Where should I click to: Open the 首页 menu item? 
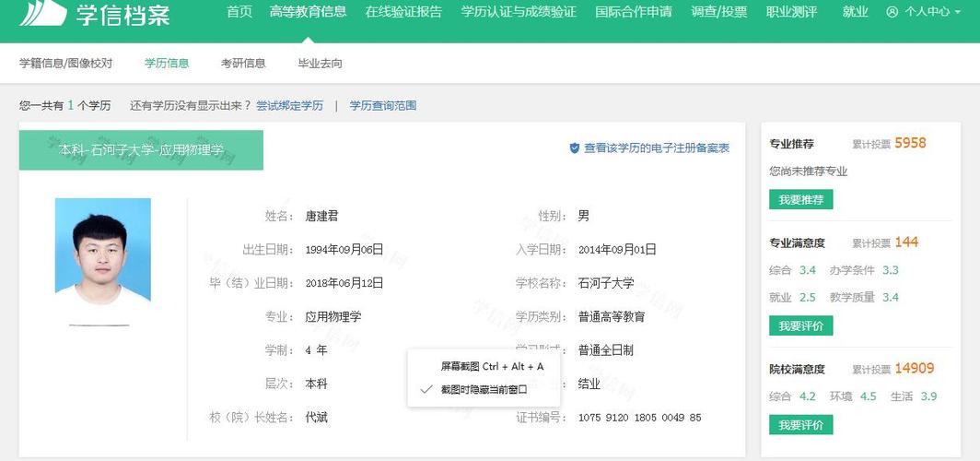tap(239, 12)
